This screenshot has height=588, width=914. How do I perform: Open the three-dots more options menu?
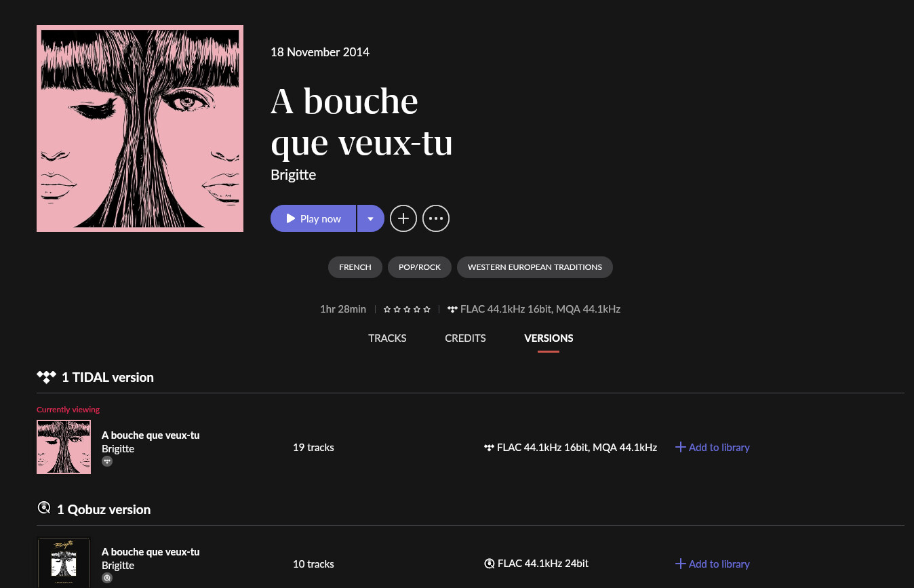(x=436, y=218)
